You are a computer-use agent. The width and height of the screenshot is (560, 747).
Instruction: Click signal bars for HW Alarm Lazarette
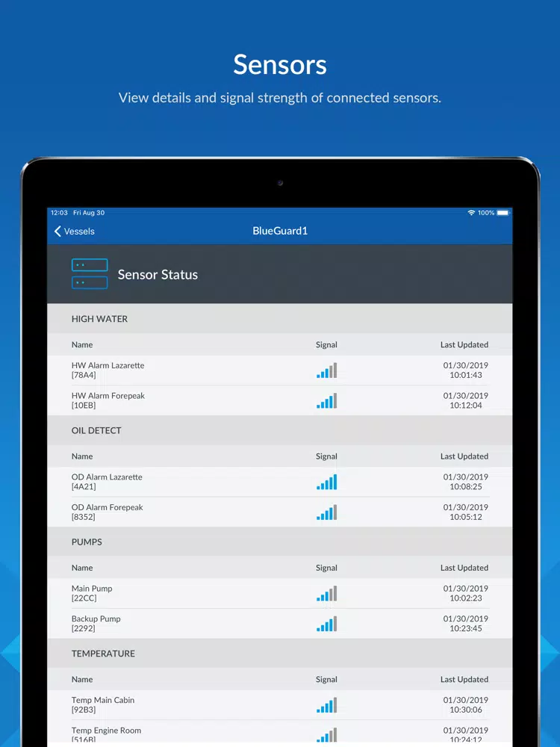click(x=327, y=371)
